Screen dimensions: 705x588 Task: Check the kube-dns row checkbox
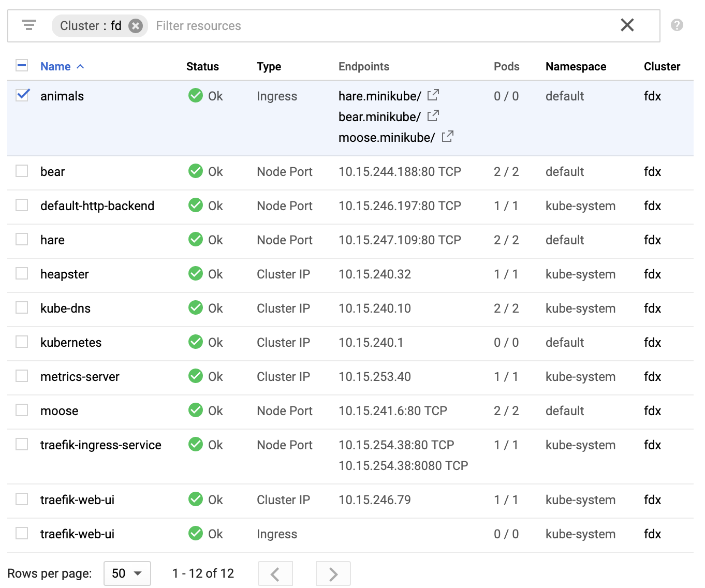click(22, 307)
